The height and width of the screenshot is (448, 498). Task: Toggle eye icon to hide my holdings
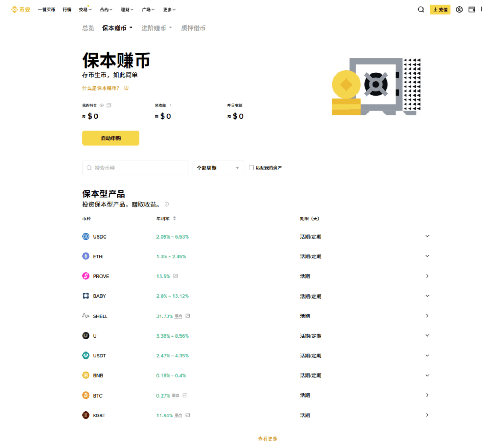tap(102, 105)
